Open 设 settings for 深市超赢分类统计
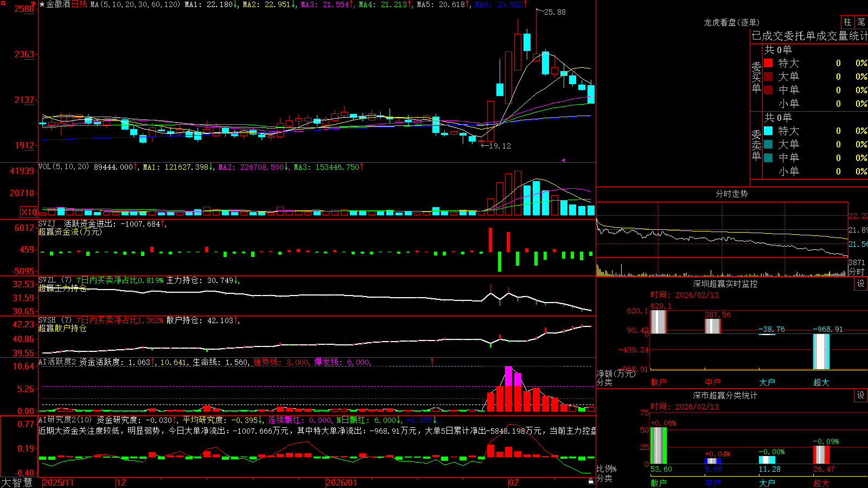The height and width of the screenshot is (488, 868). [861, 395]
